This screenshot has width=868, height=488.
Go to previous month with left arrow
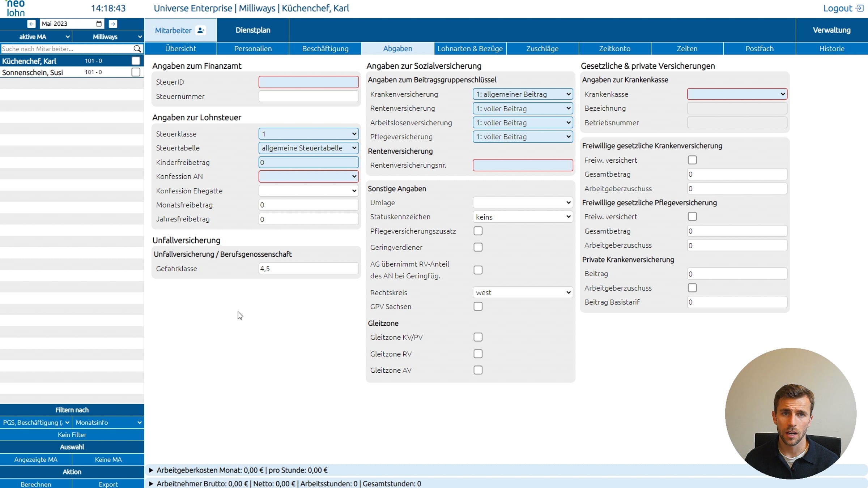pyautogui.click(x=31, y=24)
